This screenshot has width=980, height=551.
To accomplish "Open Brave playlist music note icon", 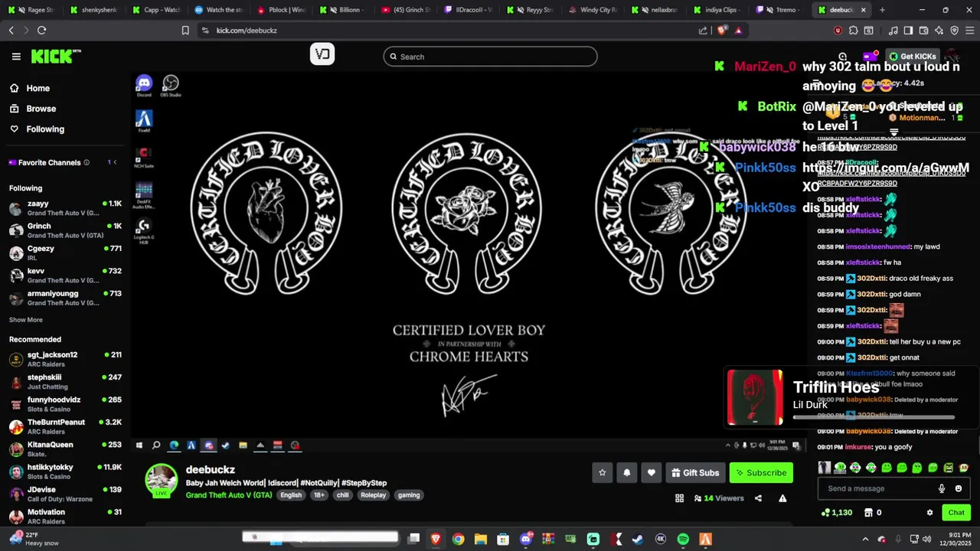I will pyautogui.click(x=893, y=31).
